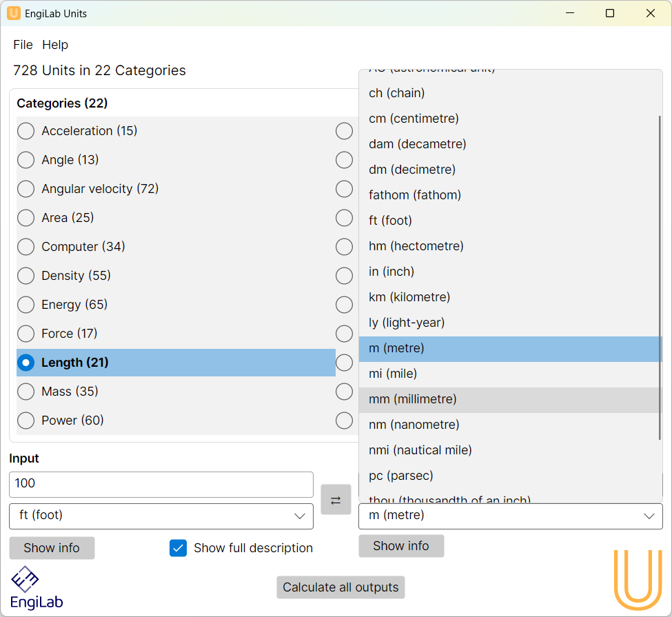Screen dimensions: 672x617
Task: Click Show info under output unit
Action: (401, 546)
